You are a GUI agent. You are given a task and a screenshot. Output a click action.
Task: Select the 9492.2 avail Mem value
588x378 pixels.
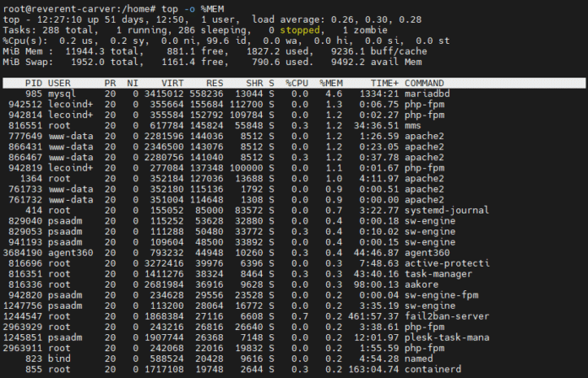pyautogui.click(x=347, y=62)
